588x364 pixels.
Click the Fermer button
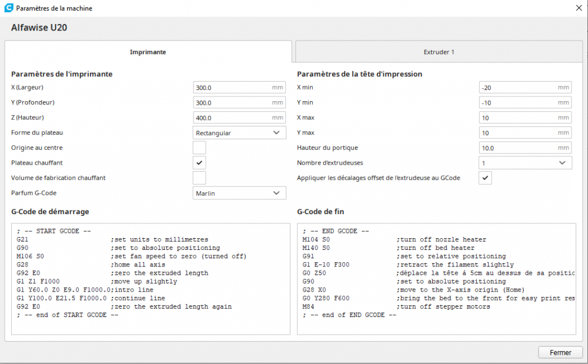[560, 352]
